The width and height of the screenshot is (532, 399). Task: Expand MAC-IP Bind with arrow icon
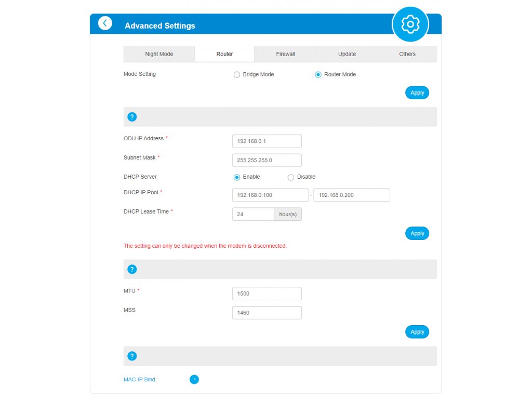[194, 379]
